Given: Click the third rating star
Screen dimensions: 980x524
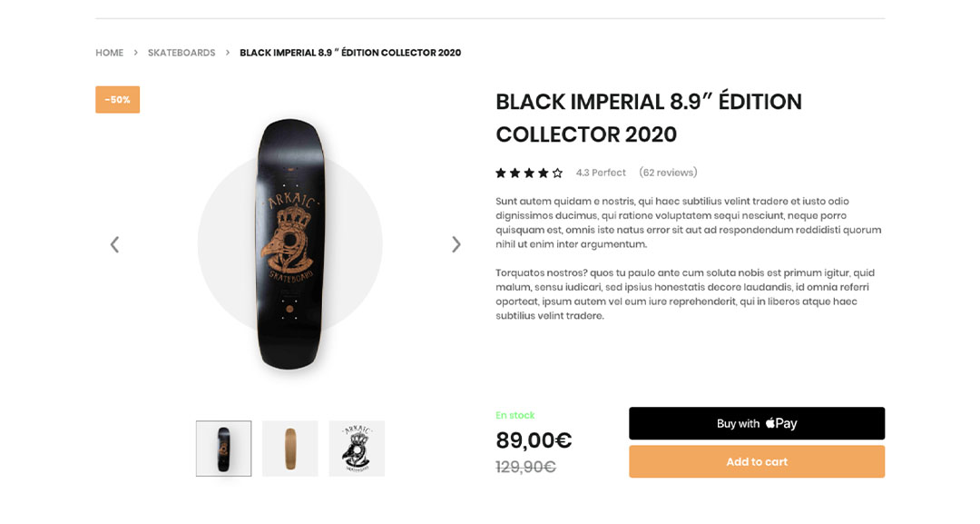Looking at the screenshot, I should [x=529, y=173].
